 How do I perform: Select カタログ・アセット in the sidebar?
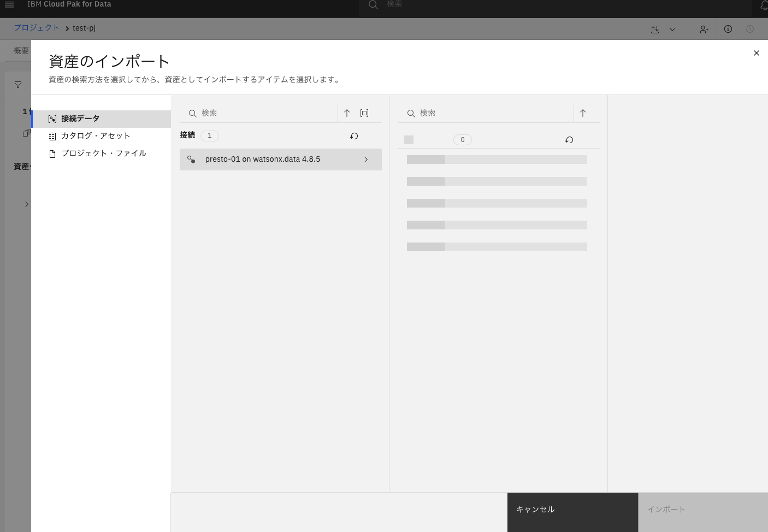pyautogui.click(x=96, y=136)
